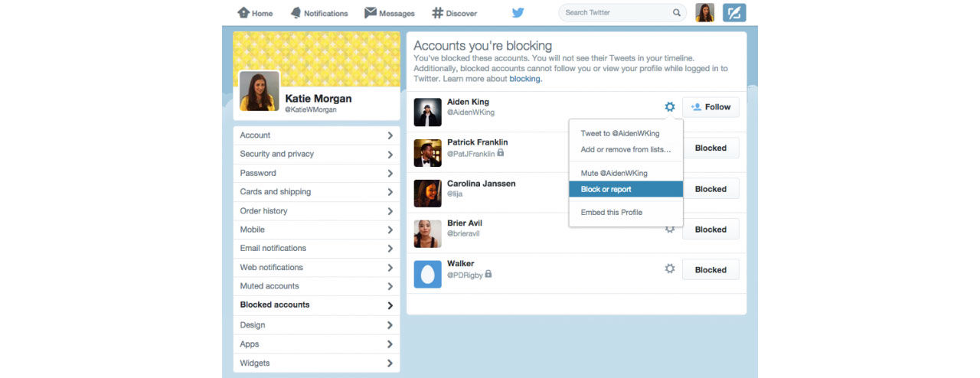
Task: Open Brier Avil's avatar
Action: click(x=428, y=233)
